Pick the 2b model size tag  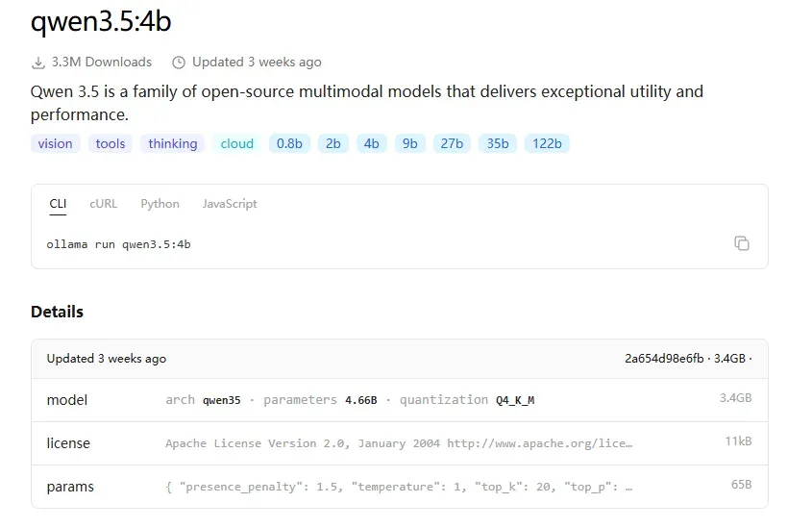coord(332,144)
